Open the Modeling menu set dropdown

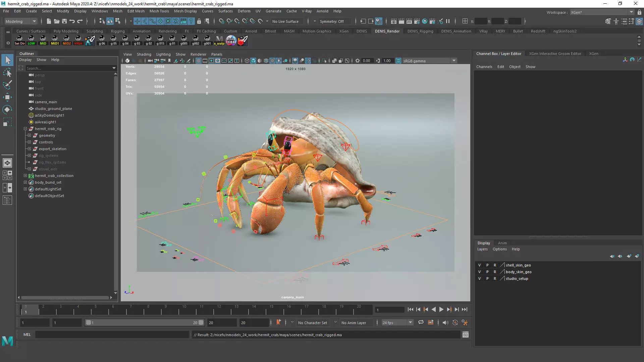coord(21,21)
